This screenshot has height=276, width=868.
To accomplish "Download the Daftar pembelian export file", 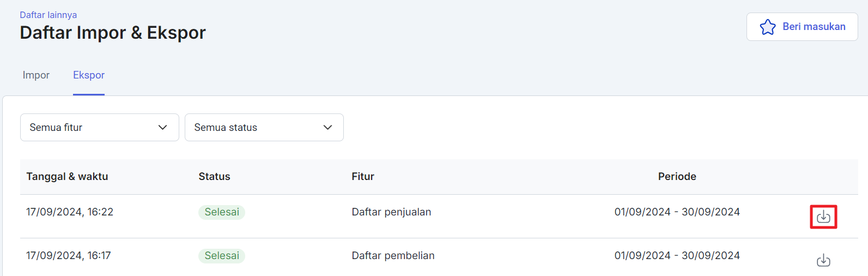I will (x=823, y=261).
